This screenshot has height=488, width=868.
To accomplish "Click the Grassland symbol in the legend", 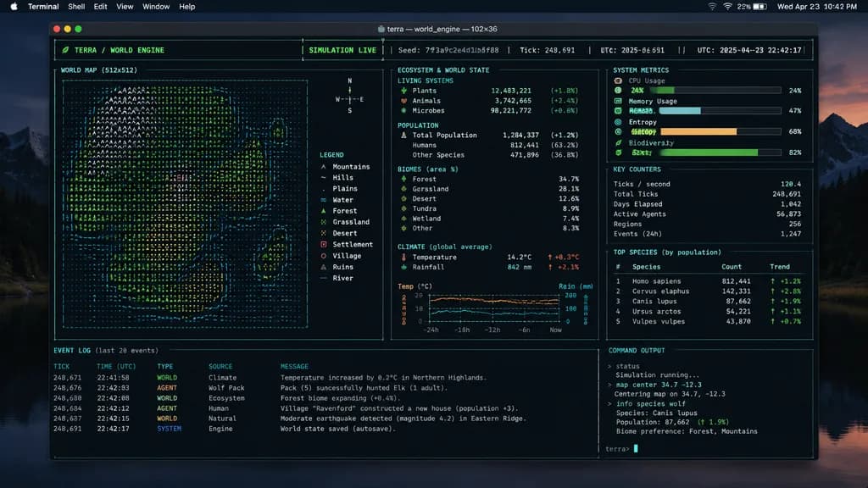I will (x=323, y=222).
